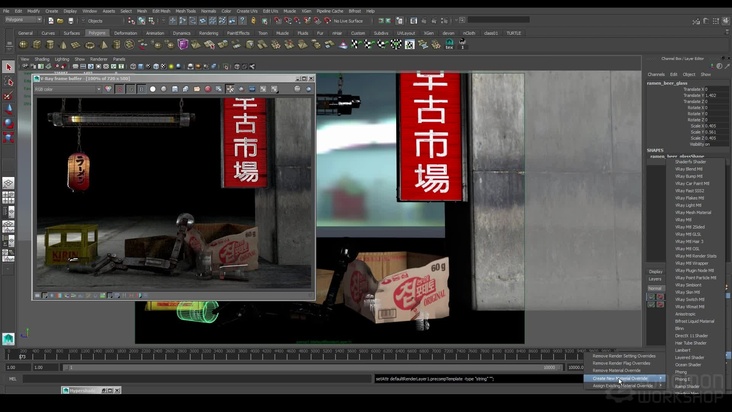
Task: Click the purple cube shelf icon
Action: tap(183, 45)
